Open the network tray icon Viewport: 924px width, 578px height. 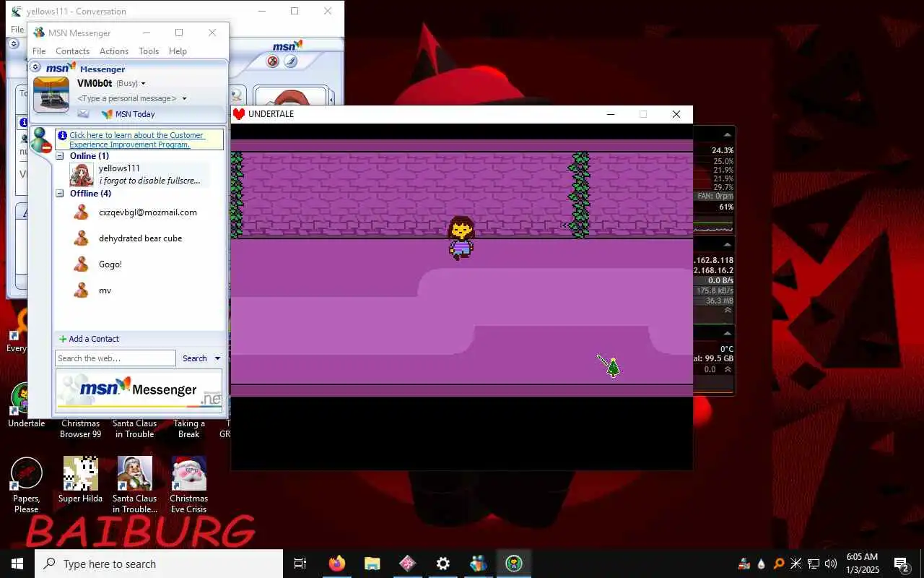[814, 564]
